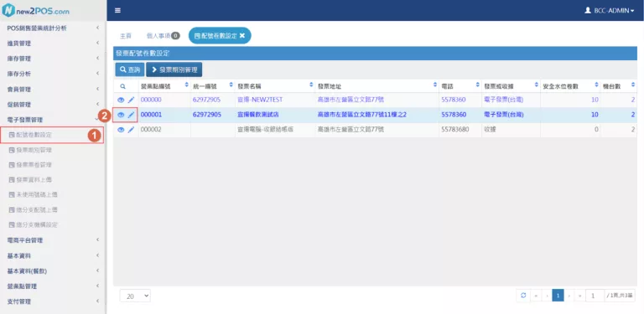This screenshot has height=314, width=644.
Task: Open the page size dropdown showing 20
Action: coord(135,296)
